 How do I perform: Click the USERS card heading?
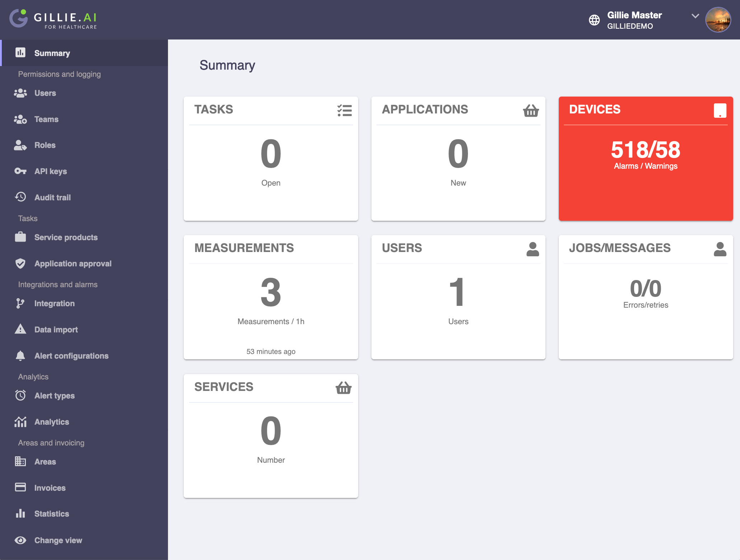(x=402, y=248)
